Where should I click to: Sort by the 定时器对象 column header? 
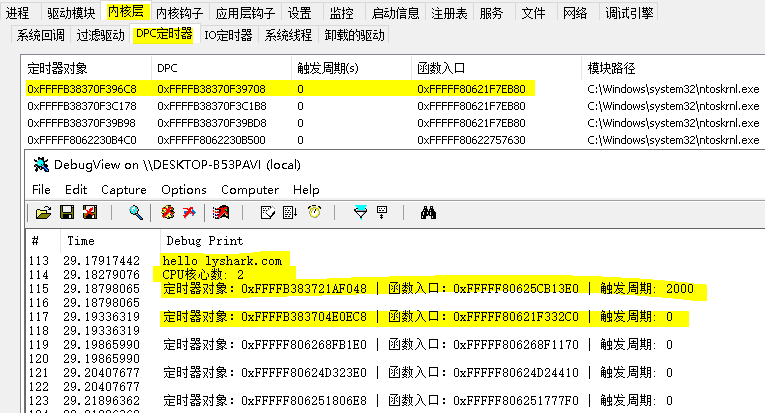[86, 68]
